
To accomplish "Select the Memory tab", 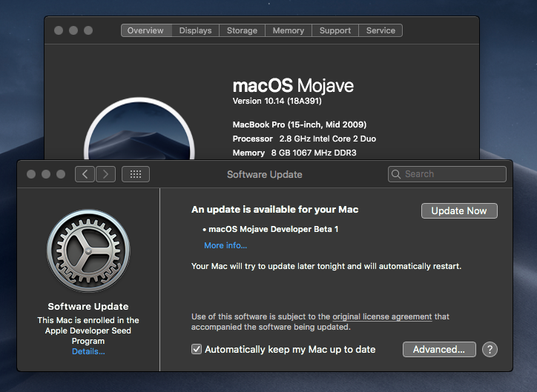I will (x=289, y=30).
